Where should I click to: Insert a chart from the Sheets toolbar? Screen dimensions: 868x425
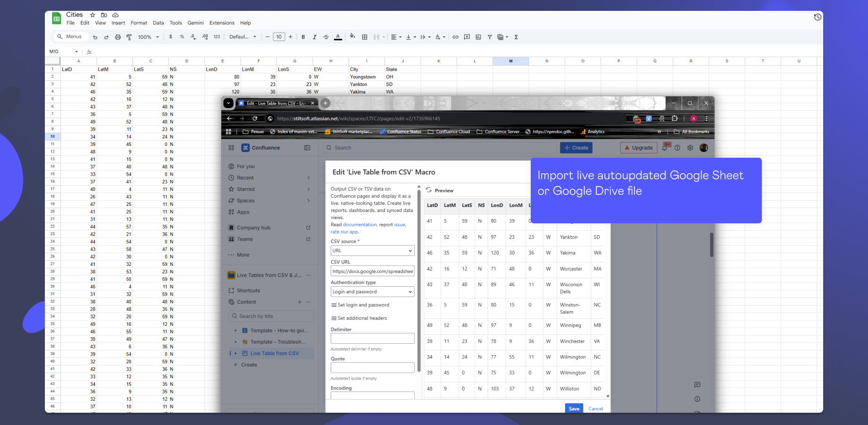tap(478, 37)
